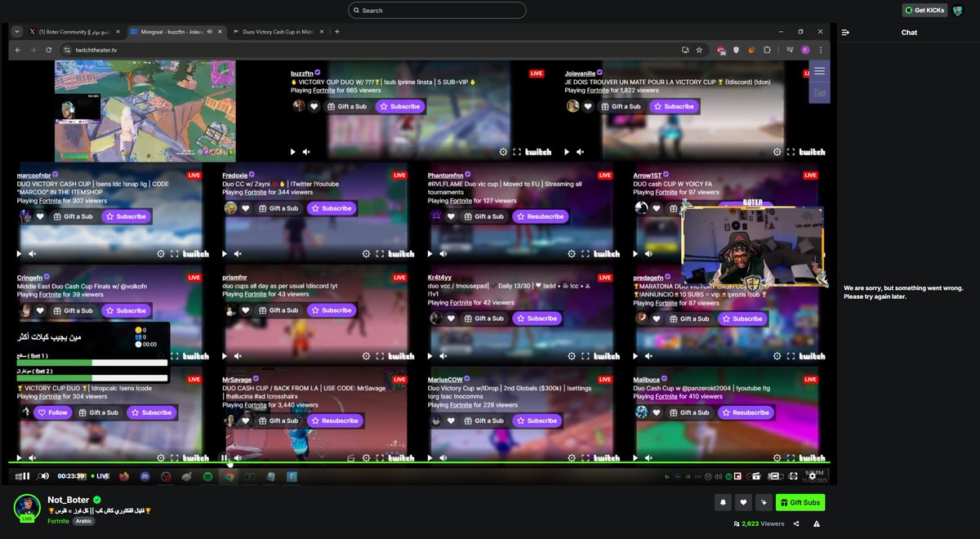980x539 pixels.
Task: Click heart icon on buzzftn card
Action: tap(314, 106)
